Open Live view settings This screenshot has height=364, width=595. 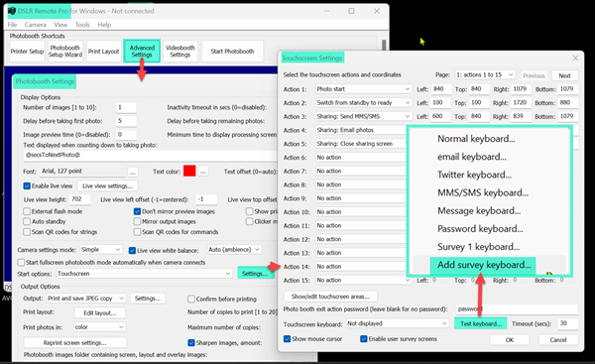[108, 186]
